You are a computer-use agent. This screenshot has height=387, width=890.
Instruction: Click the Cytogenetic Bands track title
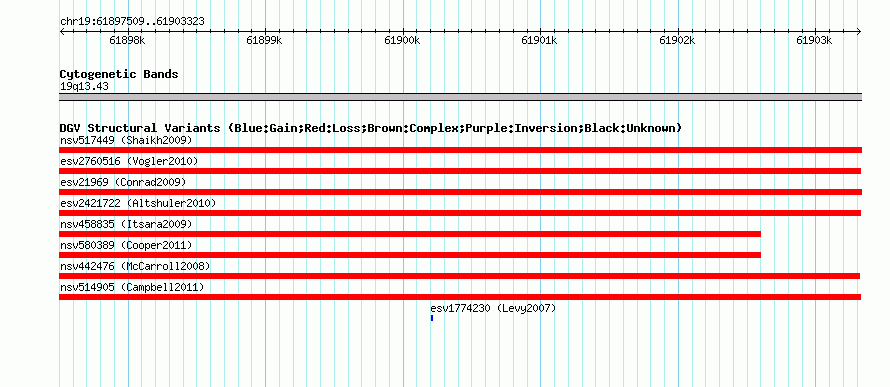click(119, 74)
